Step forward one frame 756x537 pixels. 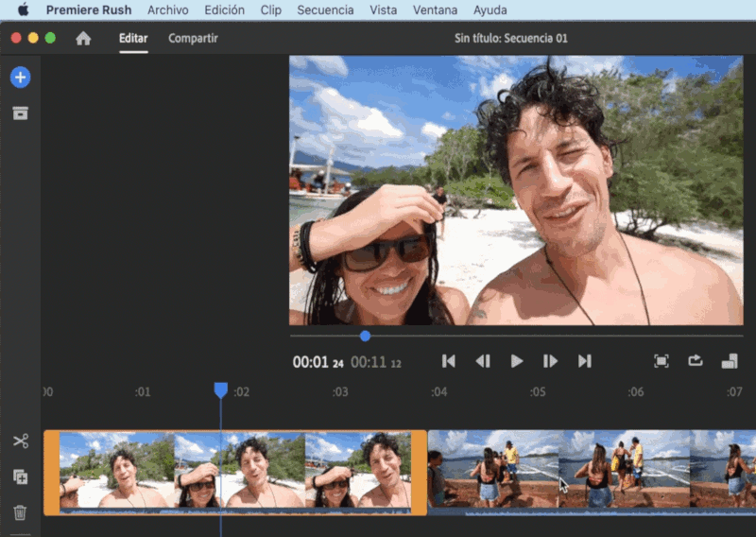[x=550, y=361]
